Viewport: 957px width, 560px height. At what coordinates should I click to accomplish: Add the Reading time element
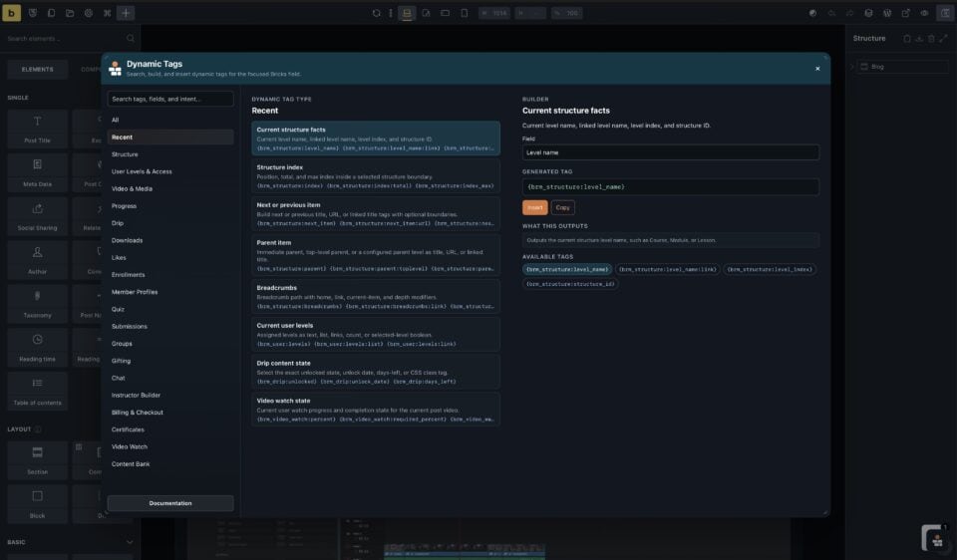point(37,349)
